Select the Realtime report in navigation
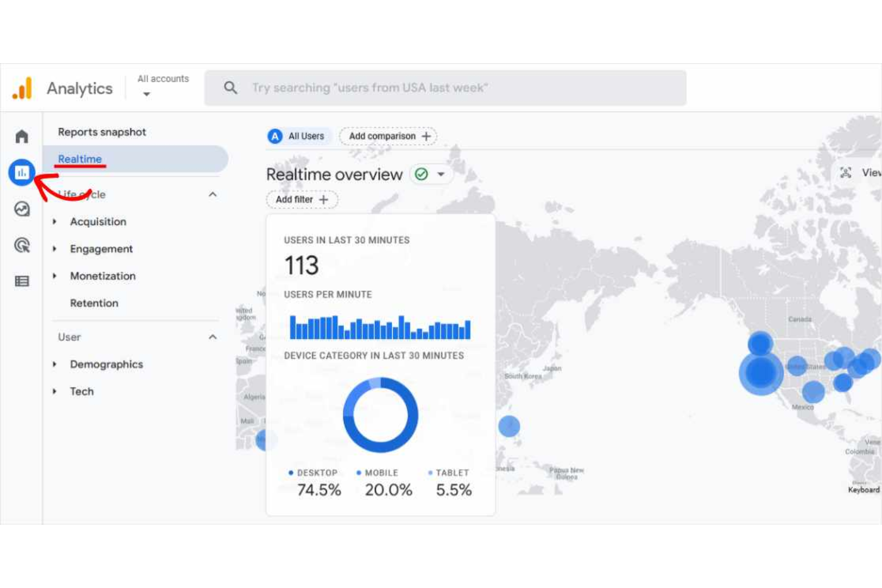Image resolution: width=882 pixels, height=588 pixels. pyautogui.click(x=79, y=159)
